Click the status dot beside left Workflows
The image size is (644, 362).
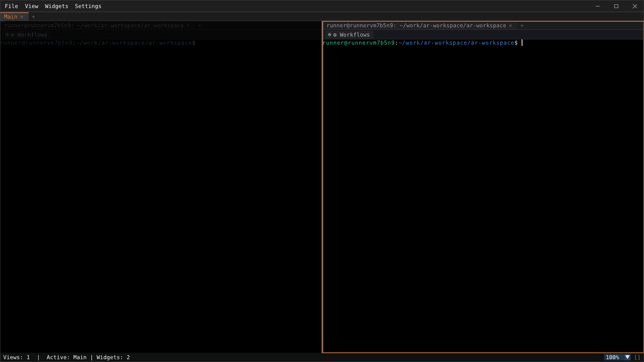(x=7, y=35)
